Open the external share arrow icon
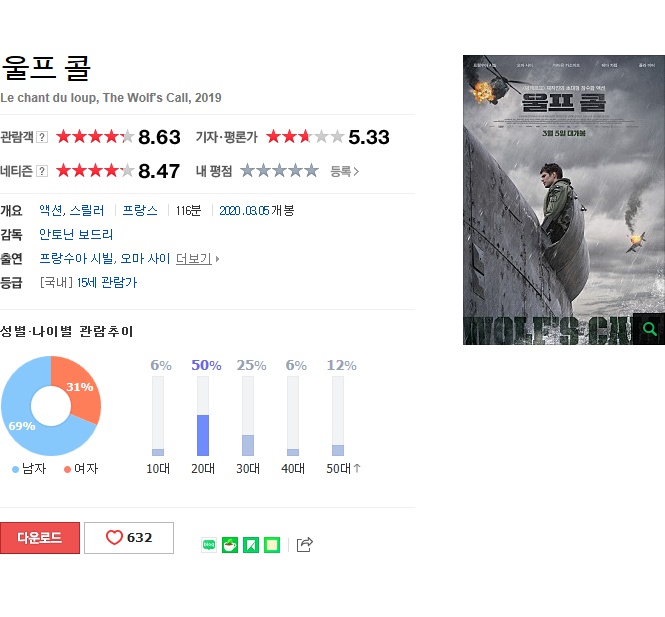Image resolution: width=665 pixels, height=617 pixels. 305,544
